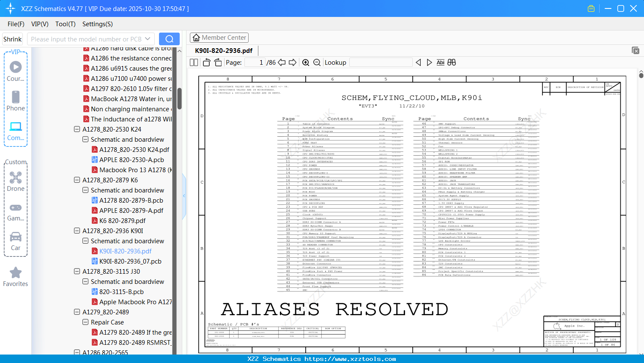Click the PDF viewer vertical scrollbar
Screen dimensions: 644x363
click(x=641, y=75)
